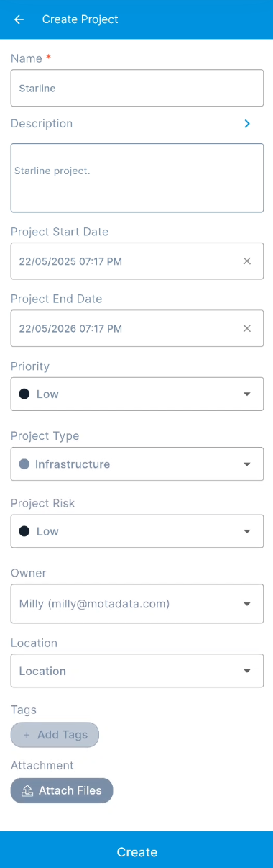Click the Low priority color dot
Screen dimensions: 273x868
[x=24, y=394]
